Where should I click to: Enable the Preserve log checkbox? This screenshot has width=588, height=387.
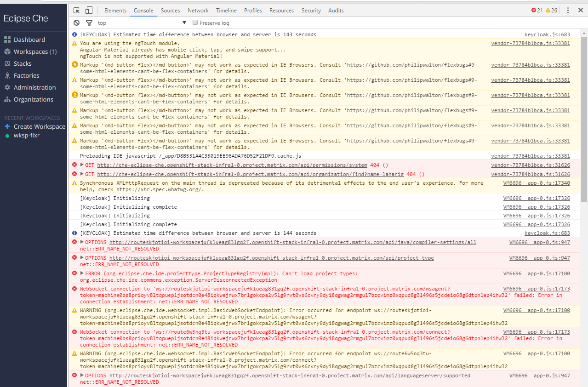pyautogui.click(x=195, y=23)
